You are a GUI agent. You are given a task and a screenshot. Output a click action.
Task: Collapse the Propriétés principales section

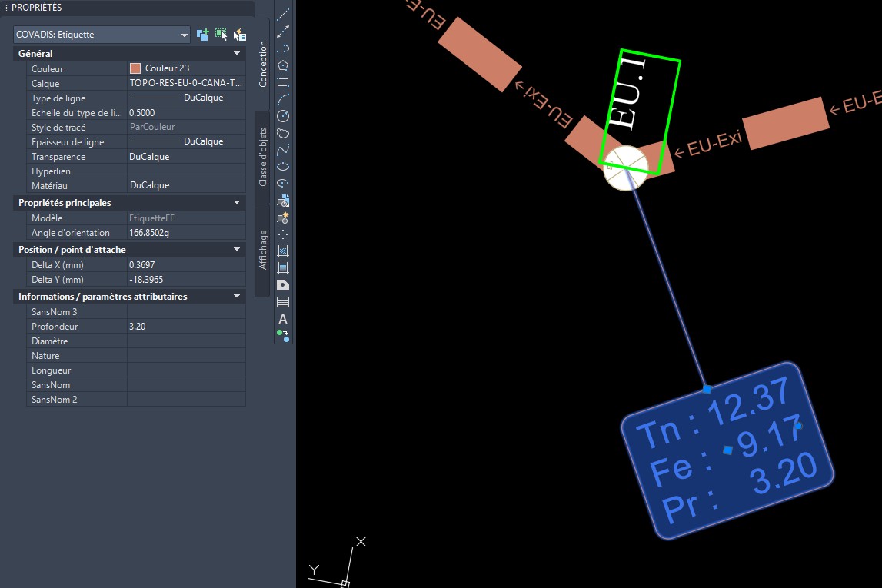pos(237,203)
